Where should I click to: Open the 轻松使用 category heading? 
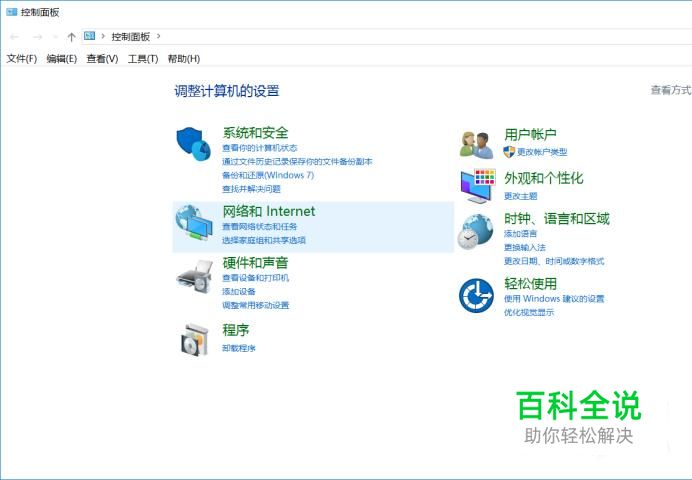point(530,284)
